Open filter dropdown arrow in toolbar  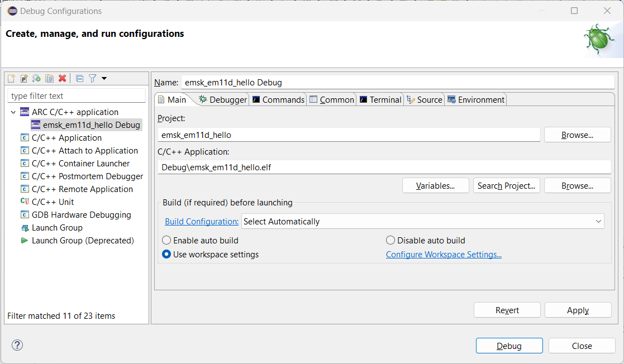point(104,78)
